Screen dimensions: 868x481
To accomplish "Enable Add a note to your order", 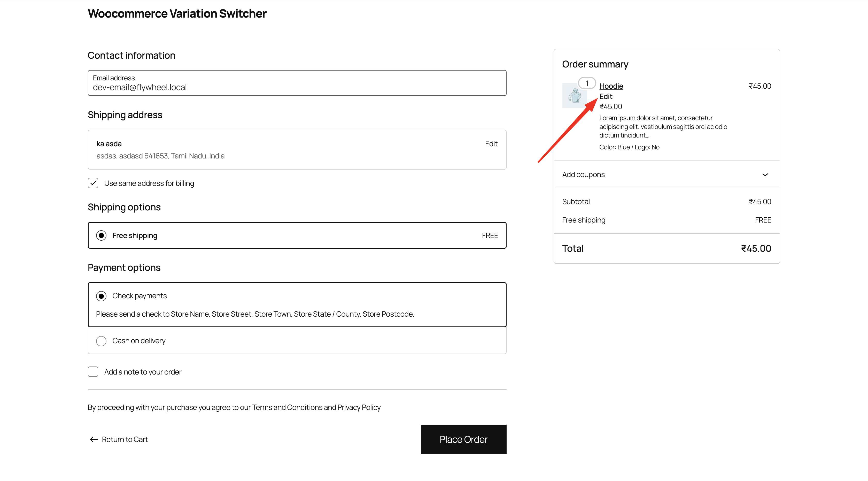I will 93,371.
